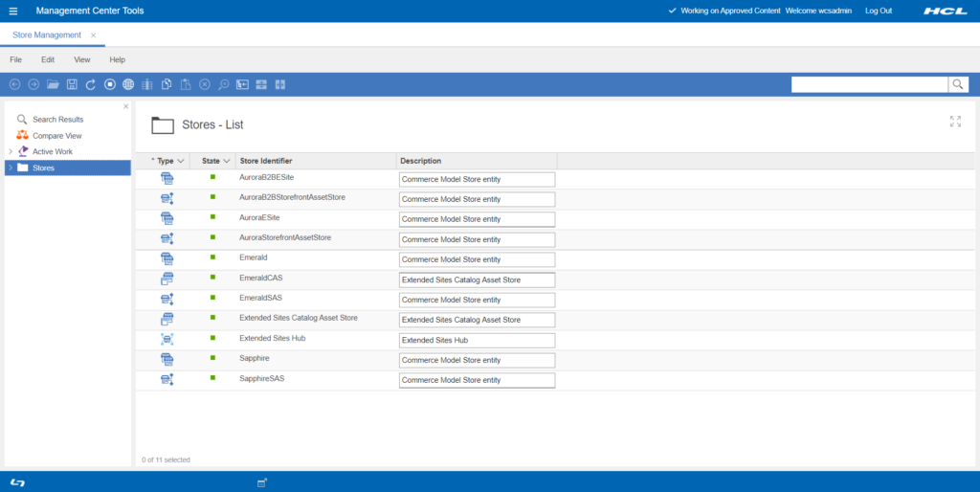The width and height of the screenshot is (980, 492).
Task: Click the Store Identifier column header
Action: click(x=266, y=162)
